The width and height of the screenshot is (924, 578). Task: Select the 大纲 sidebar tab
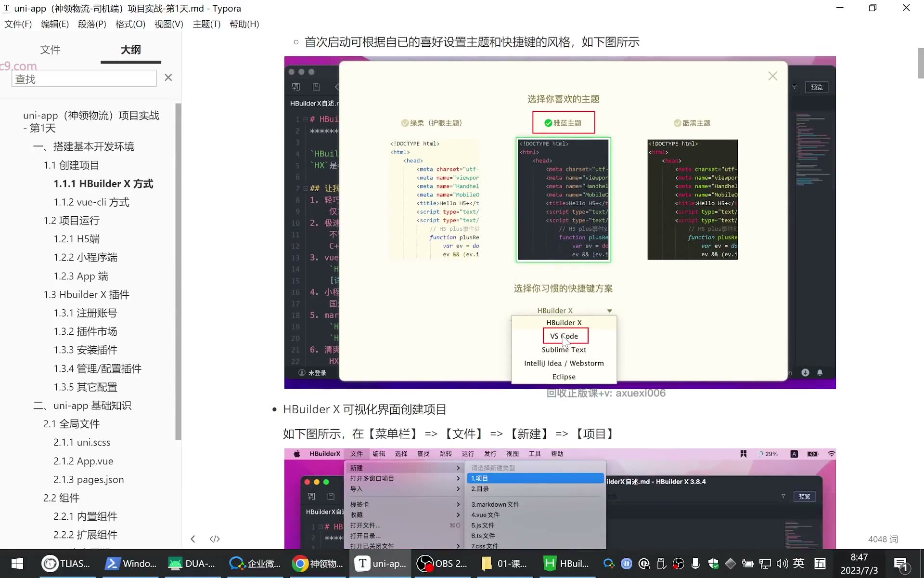point(131,50)
